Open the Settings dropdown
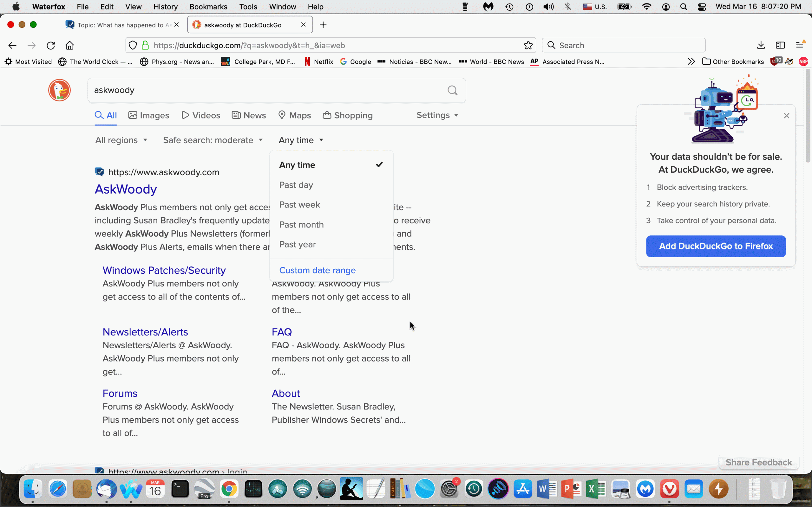The width and height of the screenshot is (812, 507). tap(437, 115)
